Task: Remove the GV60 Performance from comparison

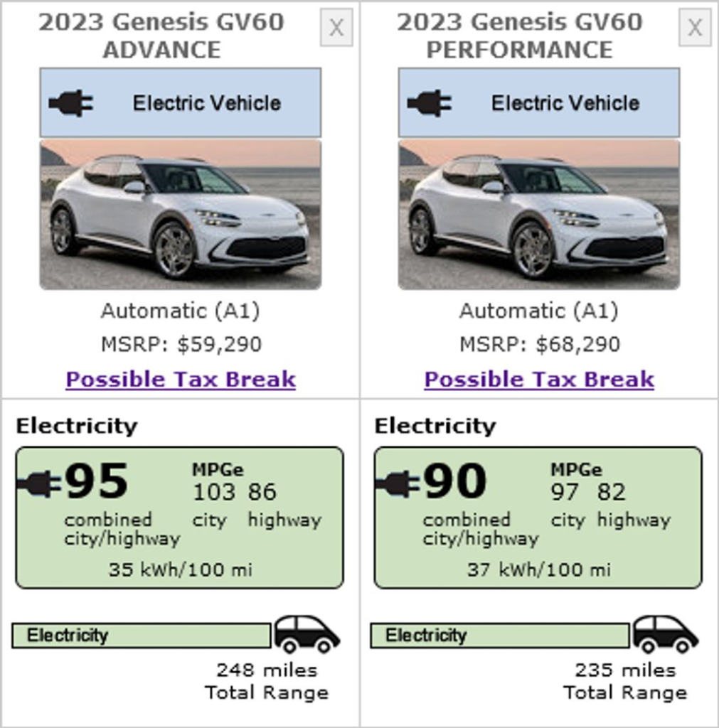Action: tap(695, 28)
